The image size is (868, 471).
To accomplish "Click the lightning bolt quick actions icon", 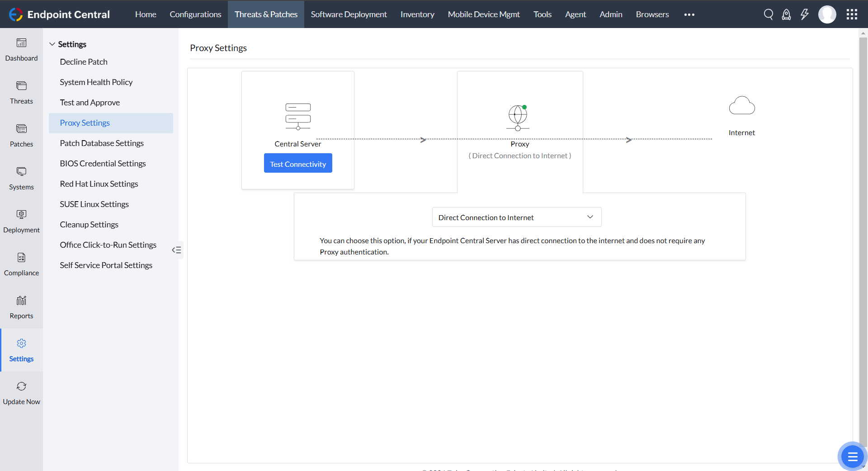I will pos(805,14).
